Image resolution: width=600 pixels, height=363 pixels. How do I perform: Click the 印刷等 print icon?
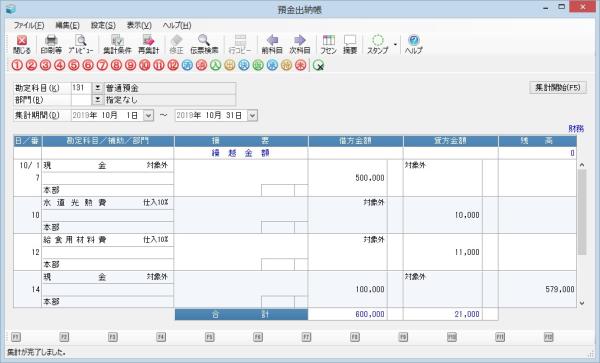(x=51, y=44)
